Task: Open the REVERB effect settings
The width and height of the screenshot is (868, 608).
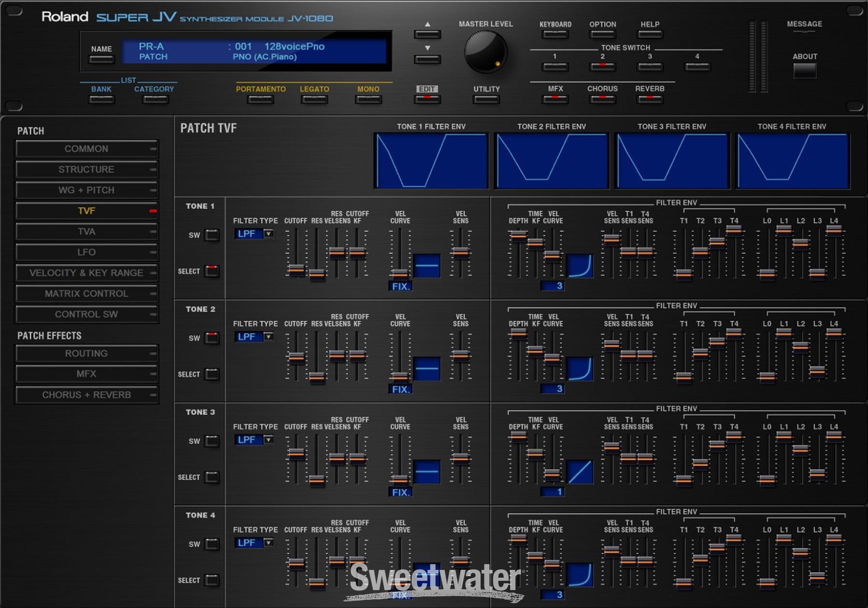Action: pyautogui.click(x=649, y=98)
